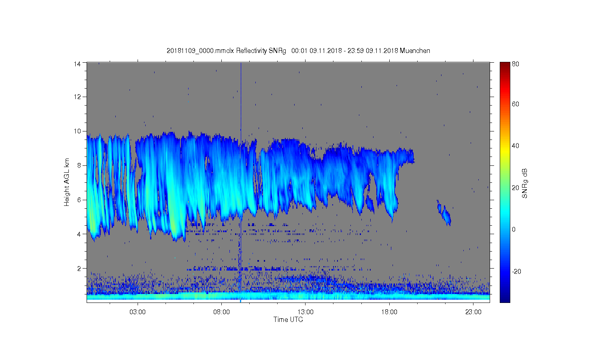Click the "8" height axis tick label

[79, 165]
